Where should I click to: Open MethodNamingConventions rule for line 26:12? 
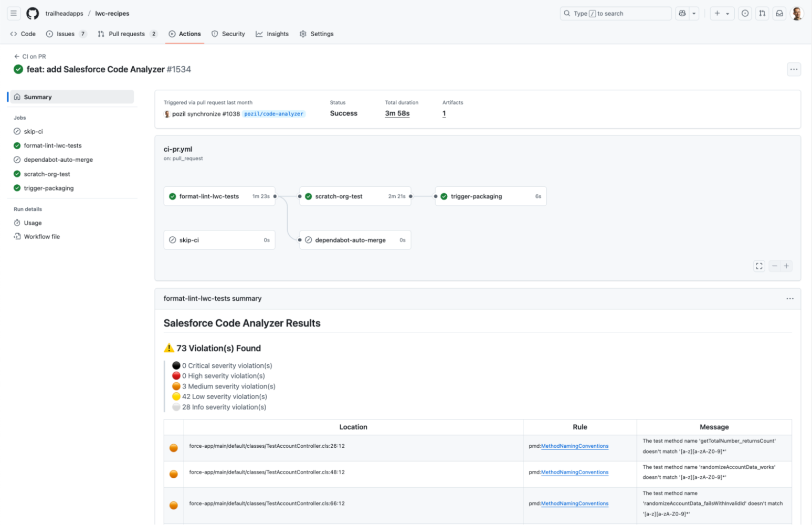tap(575, 446)
